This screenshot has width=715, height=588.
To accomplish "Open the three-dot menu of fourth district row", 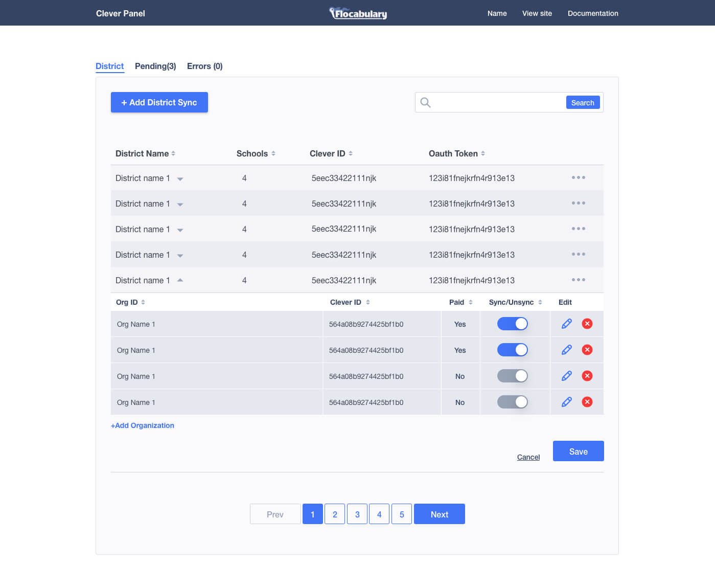I will point(579,254).
